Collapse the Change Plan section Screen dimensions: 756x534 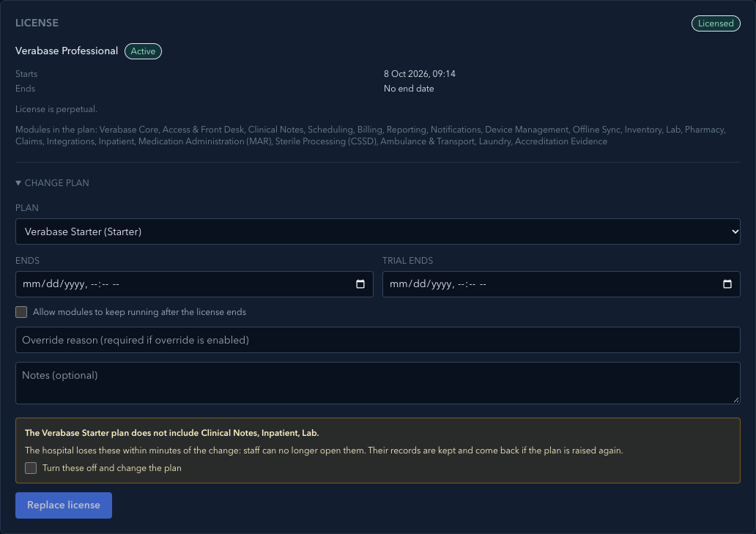click(52, 183)
